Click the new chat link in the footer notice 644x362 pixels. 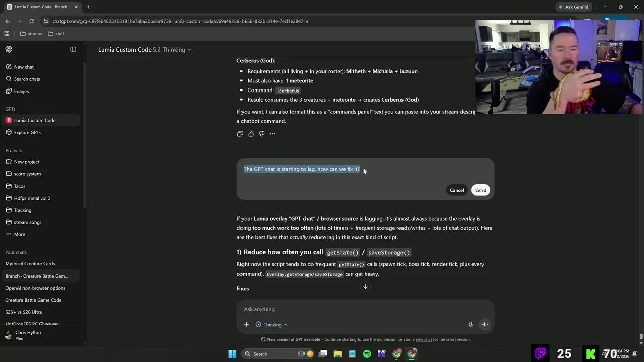coord(424,339)
